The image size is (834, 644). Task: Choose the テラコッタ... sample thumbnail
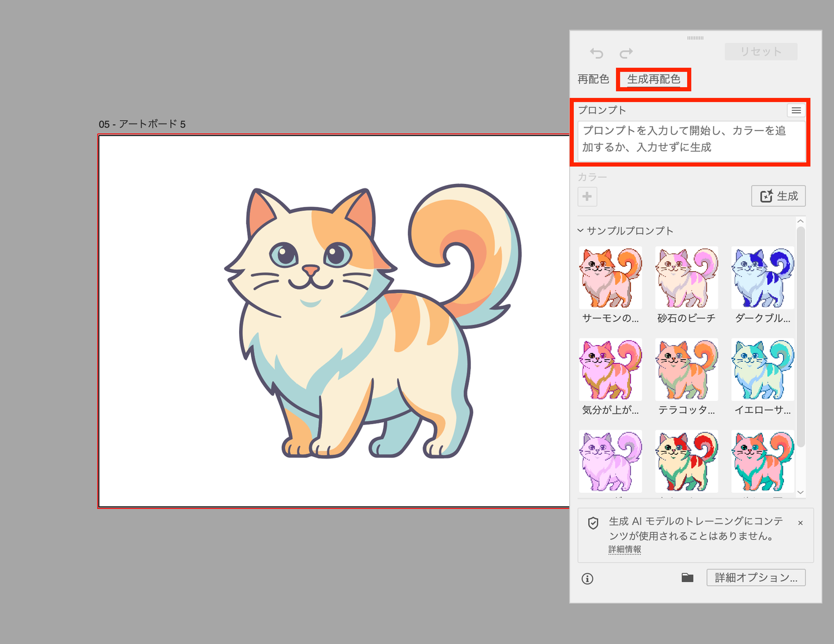[687, 370]
